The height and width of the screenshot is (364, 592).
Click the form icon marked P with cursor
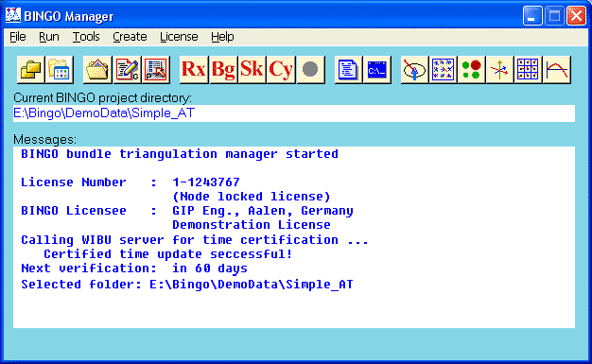pyautogui.click(x=156, y=70)
